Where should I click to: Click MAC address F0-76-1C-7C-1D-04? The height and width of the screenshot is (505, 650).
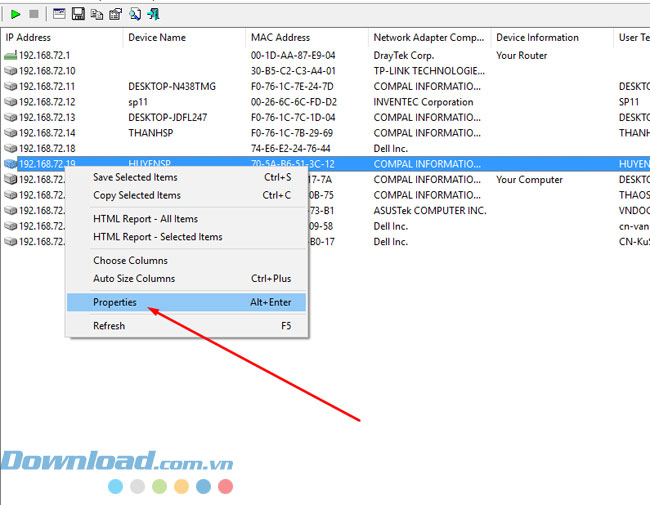pos(293,117)
